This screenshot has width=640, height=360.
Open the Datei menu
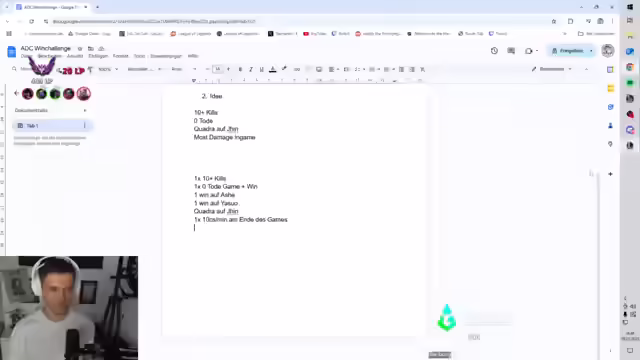(x=26, y=56)
